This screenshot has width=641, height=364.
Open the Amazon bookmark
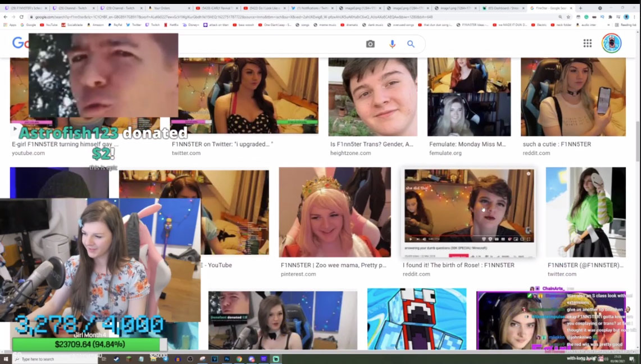96,25
